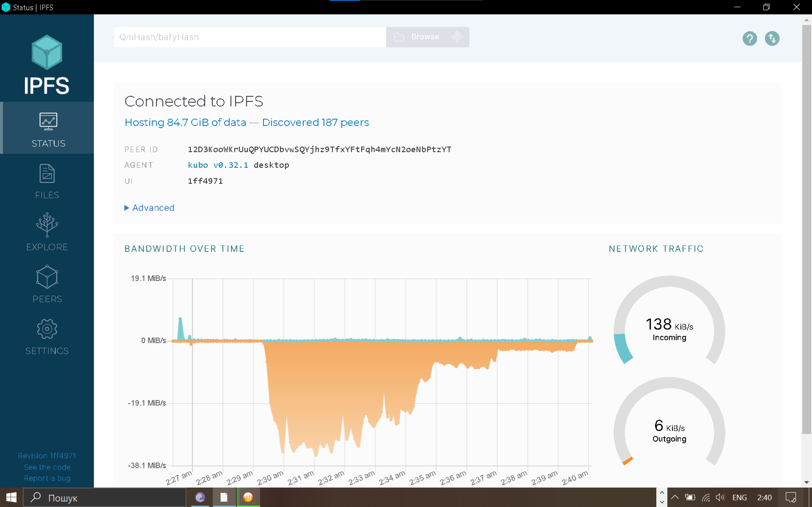This screenshot has width=812, height=507.
Task: Click the Connected to IPFS heading
Action: click(x=194, y=102)
